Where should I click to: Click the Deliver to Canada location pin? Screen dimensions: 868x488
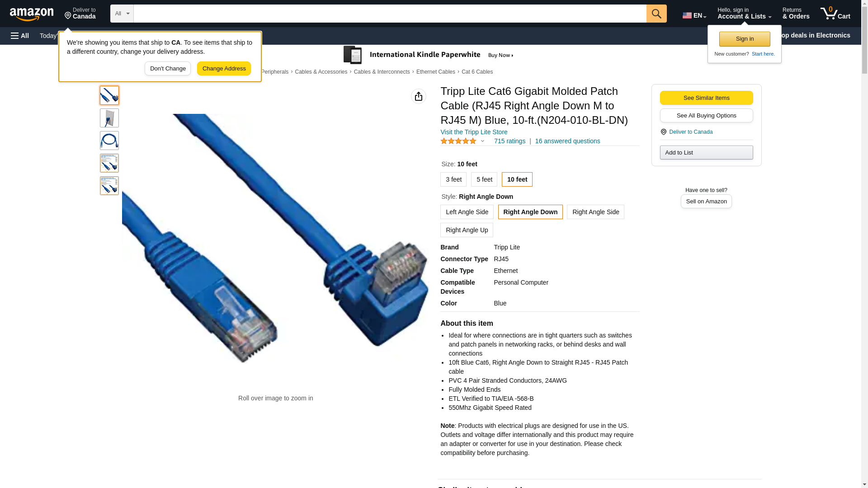[x=663, y=132]
